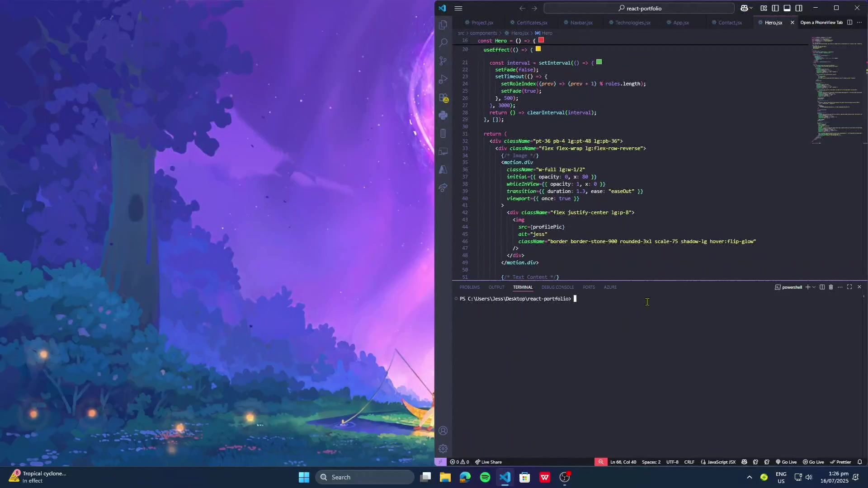Open the Azure view in the activity bar
This screenshot has width=868, height=488.
point(443,169)
